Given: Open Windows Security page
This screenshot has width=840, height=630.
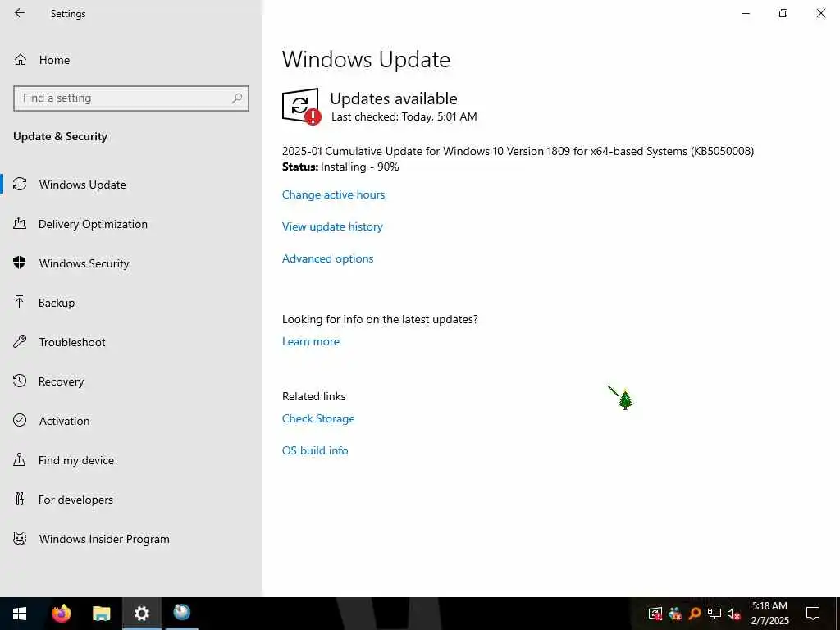Looking at the screenshot, I should click(131, 263).
